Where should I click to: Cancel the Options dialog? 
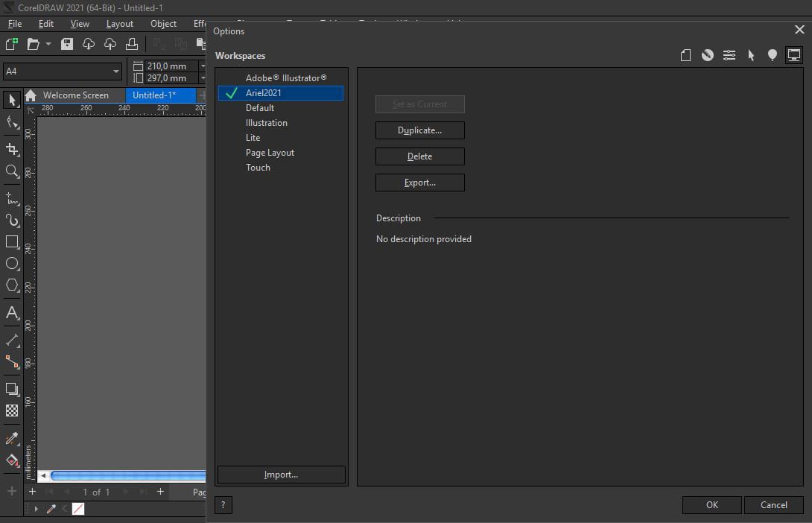(x=774, y=505)
